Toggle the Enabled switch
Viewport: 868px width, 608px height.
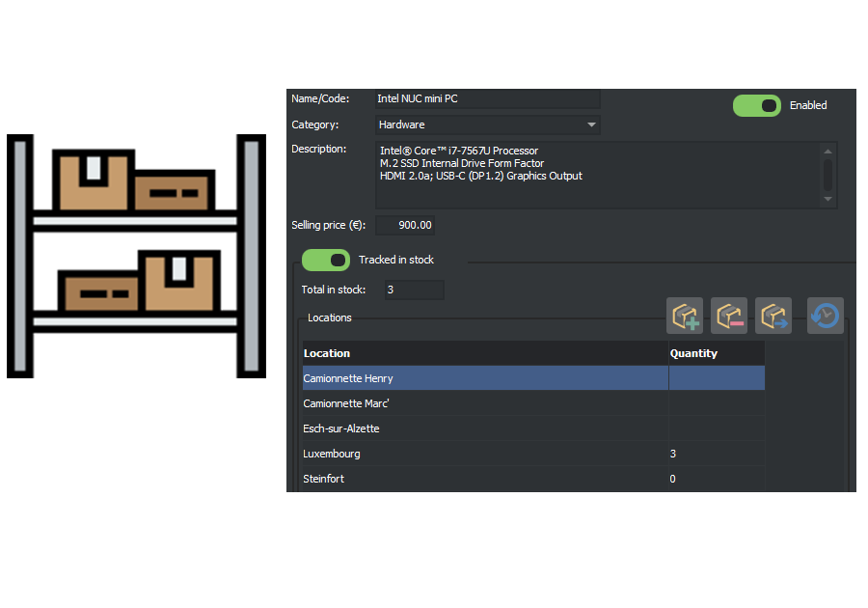(x=757, y=105)
